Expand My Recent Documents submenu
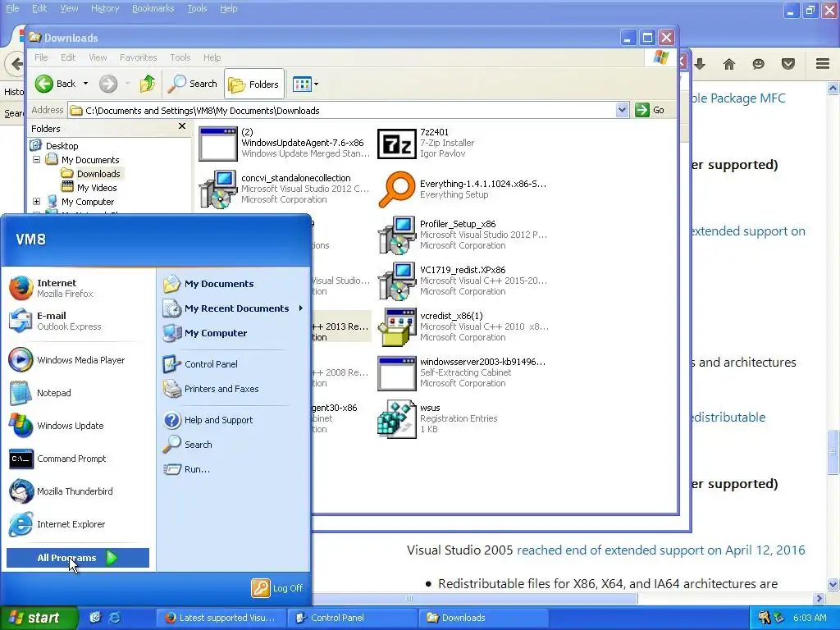Viewport: 840px width, 630px height. [x=232, y=308]
